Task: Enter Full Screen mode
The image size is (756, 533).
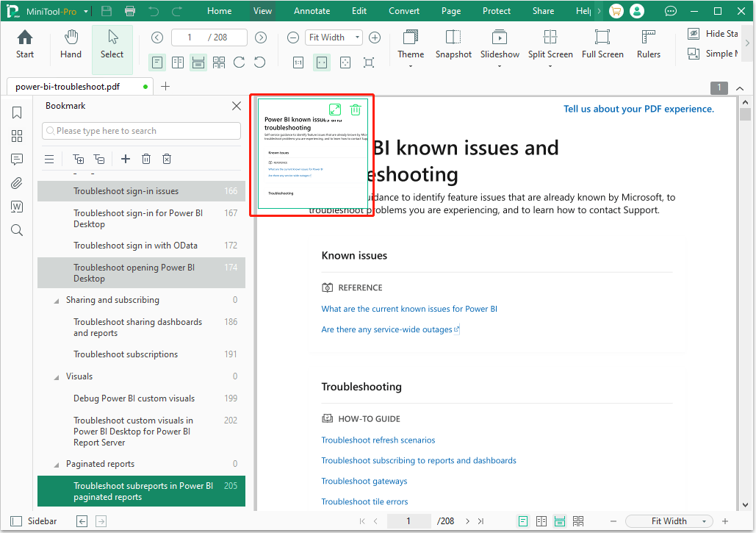Action: click(x=602, y=44)
